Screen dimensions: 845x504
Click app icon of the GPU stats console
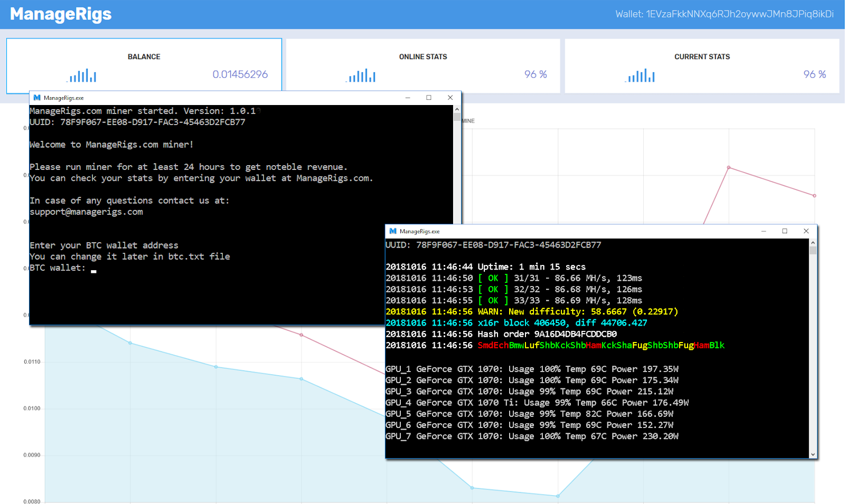pyautogui.click(x=393, y=231)
